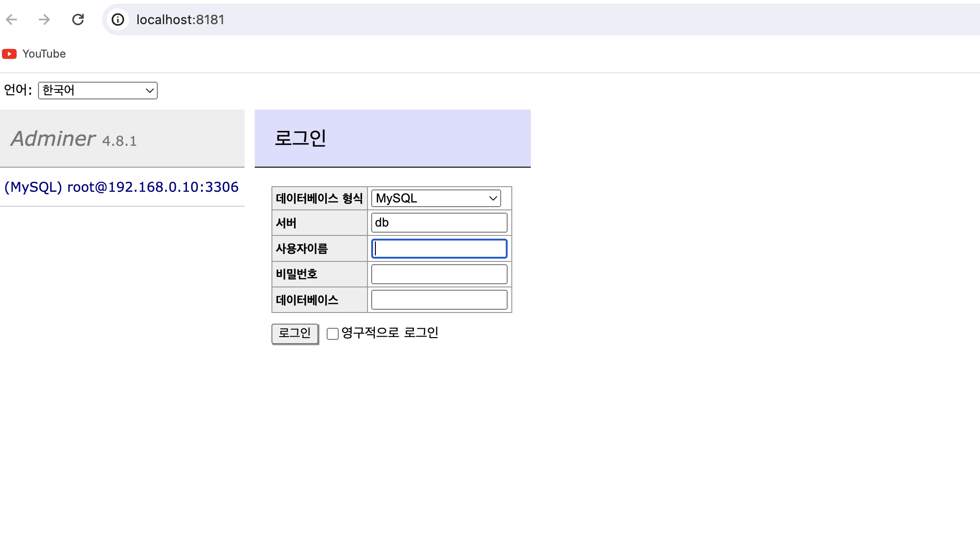
Task: Click the browser forward arrow icon
Action: (45, 20)
